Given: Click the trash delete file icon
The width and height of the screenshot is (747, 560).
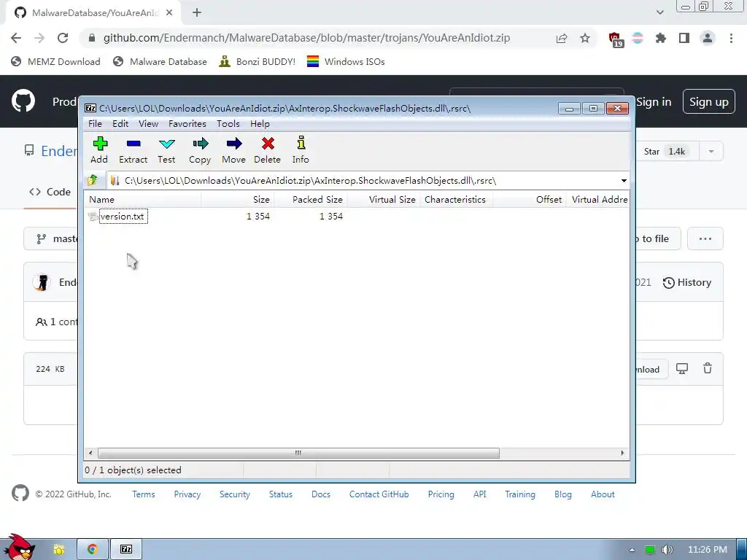Looking at the screenshot, I should (708, 368).
